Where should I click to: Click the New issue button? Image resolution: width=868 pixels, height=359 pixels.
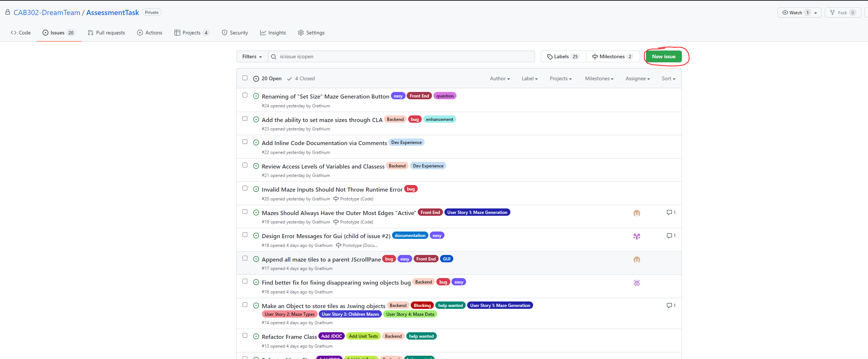click(663, 56)
